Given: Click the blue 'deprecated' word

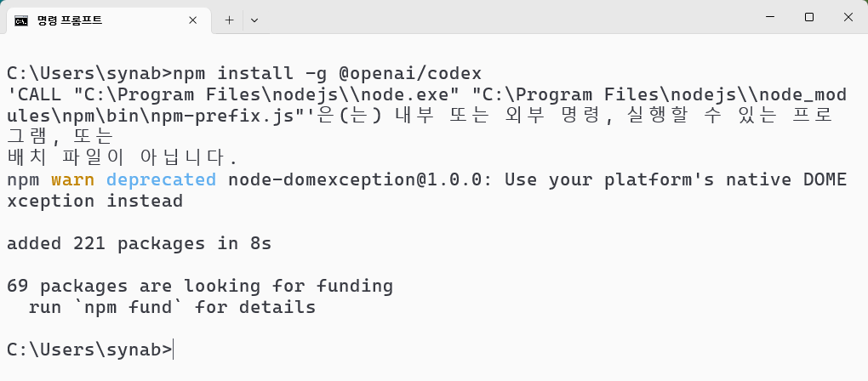Looking at the screenshot, I should (161, 180).
